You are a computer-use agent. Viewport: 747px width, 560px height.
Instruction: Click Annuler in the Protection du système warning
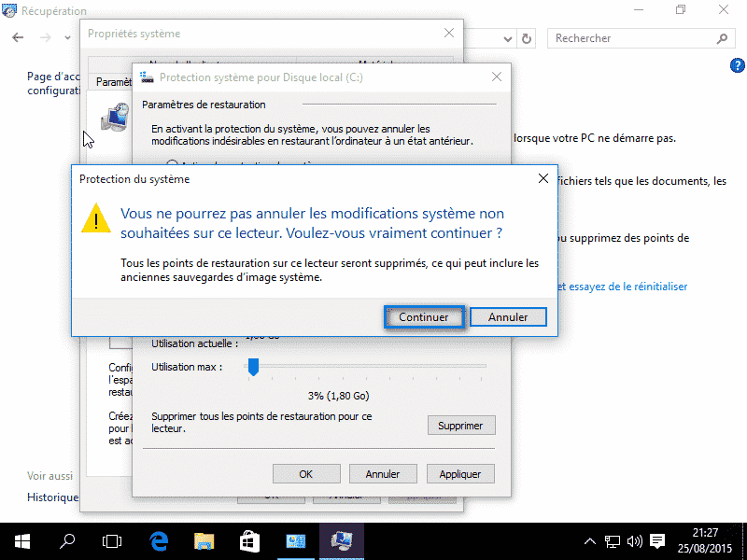pyautogui.click(x=508, y=317)
